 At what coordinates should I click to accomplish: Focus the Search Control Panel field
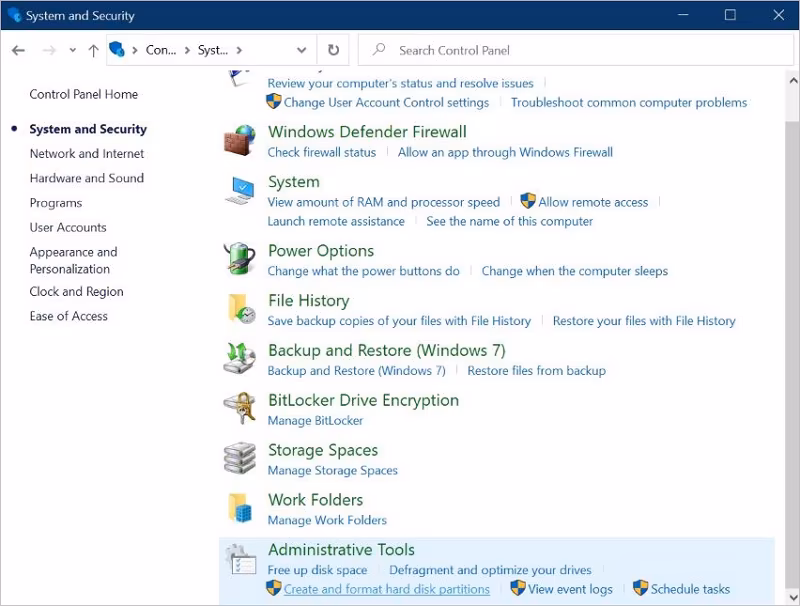coord(576,50)
